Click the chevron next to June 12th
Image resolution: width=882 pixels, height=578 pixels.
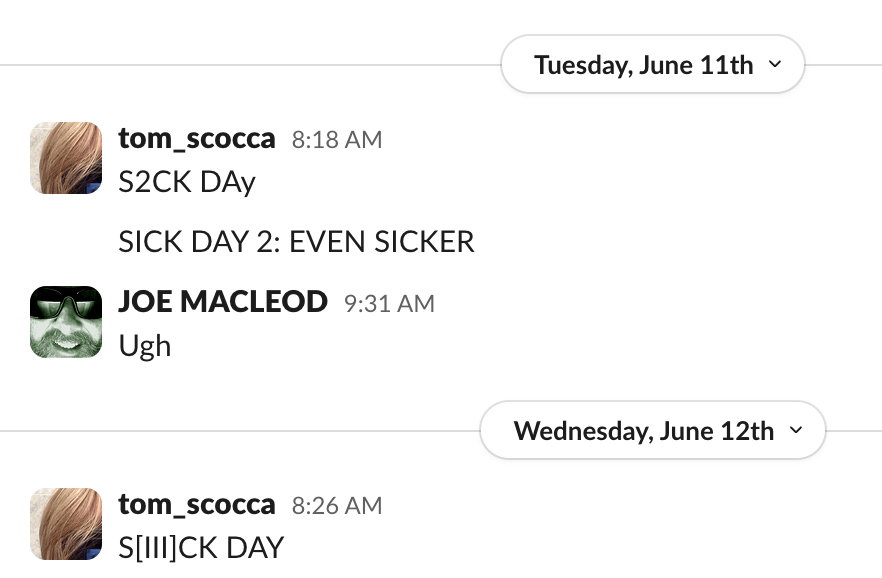796,430
